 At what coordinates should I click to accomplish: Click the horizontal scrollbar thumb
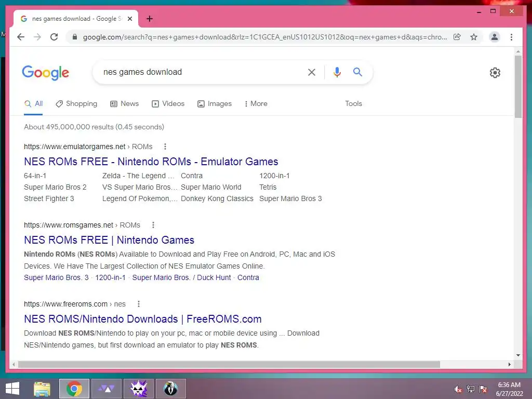point(229,364)
